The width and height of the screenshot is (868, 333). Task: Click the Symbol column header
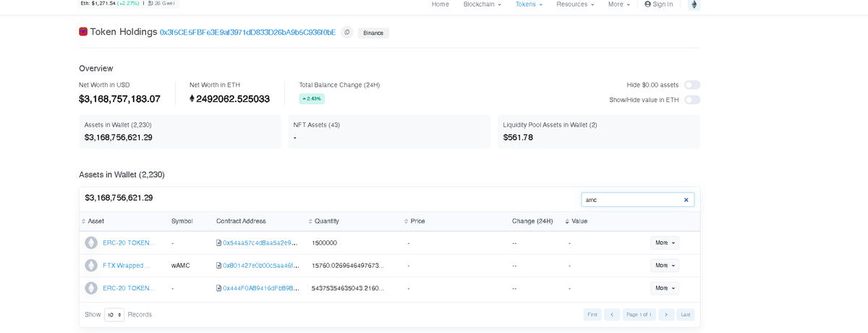coord(182,221)
